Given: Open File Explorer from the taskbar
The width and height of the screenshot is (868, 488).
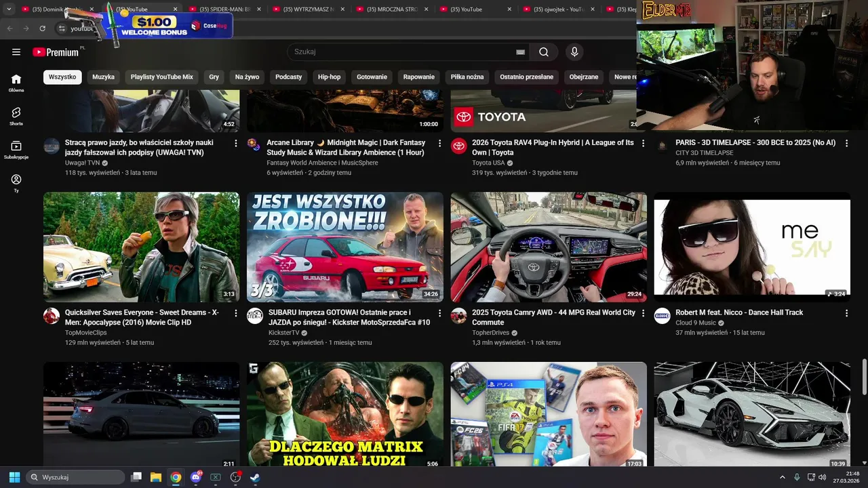Looking at the screenshot, I should click(x=156, y=477).
